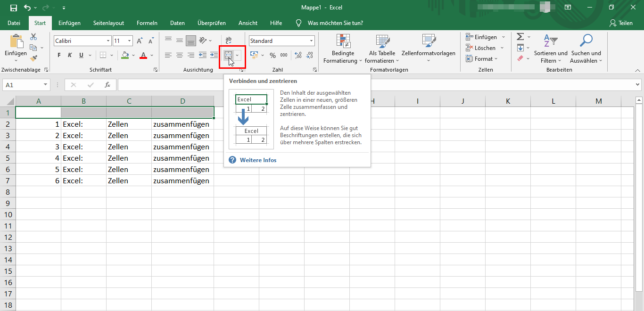Click the Undo arrow in quick access toolbar
This screenshot has width=644, height=311.
point(27,8)
